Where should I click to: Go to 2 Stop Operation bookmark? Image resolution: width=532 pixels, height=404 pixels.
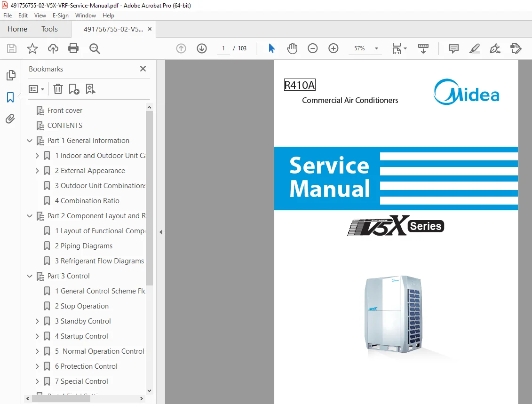[x=82, y=306]
